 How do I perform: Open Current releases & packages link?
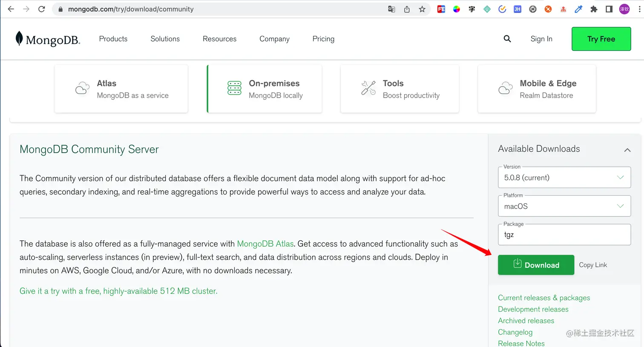click(x=544, y=298)
